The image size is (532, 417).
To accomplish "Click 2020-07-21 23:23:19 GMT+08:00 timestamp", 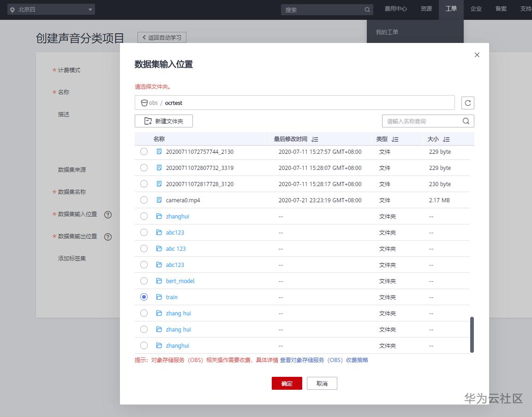I will [320, 200].
